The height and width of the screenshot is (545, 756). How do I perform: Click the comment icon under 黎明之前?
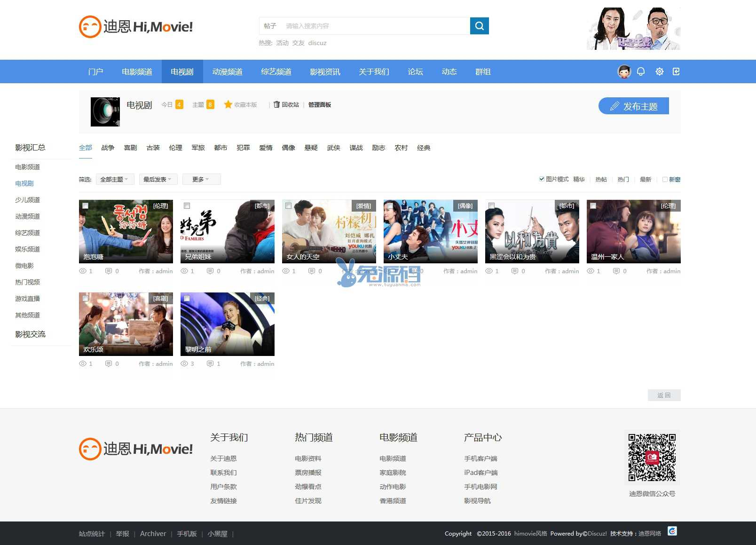pyautogui.click(x=210, y=364)
